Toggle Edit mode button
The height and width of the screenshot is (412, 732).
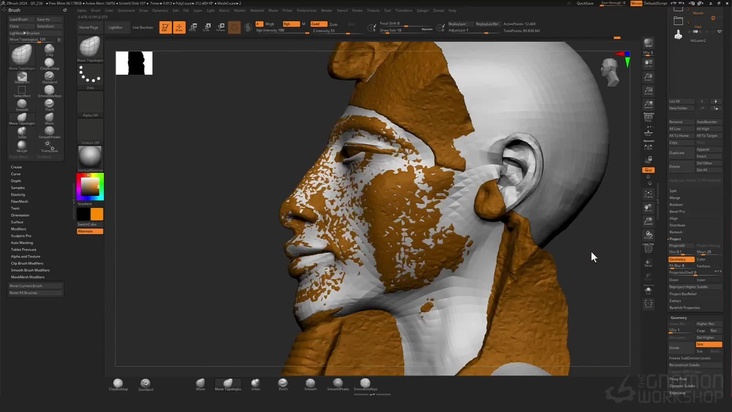click(165, 27)
